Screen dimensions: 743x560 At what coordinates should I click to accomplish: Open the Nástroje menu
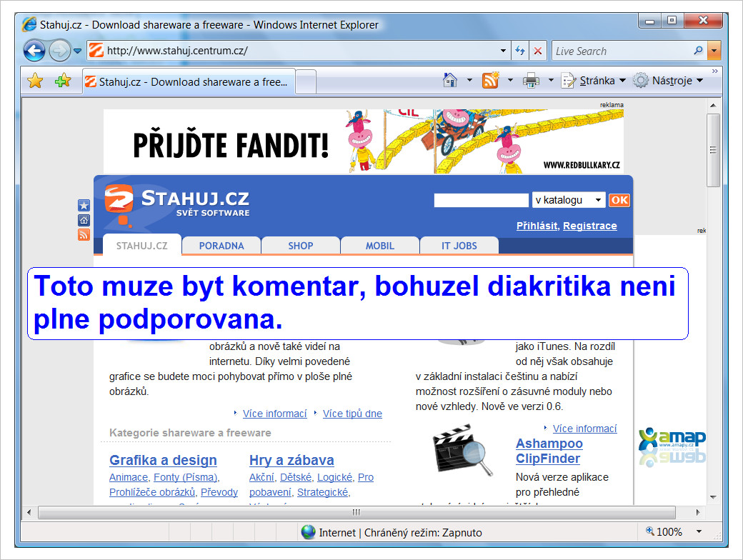point(668,81)
